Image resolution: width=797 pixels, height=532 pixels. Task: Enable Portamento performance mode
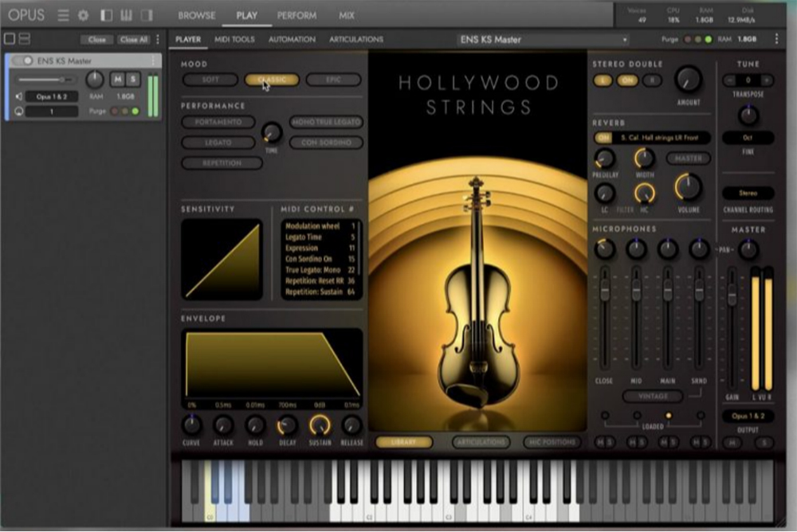(x=218, y=123)
